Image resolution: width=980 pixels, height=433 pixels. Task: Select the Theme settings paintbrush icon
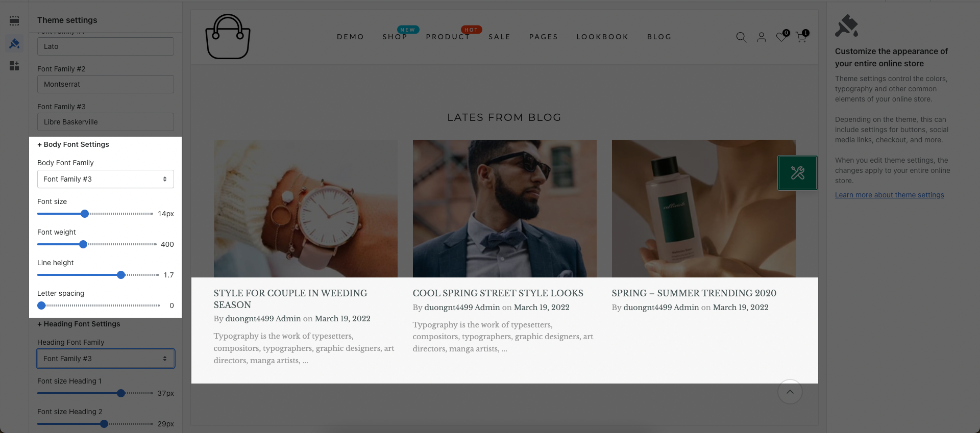point(14,43)
